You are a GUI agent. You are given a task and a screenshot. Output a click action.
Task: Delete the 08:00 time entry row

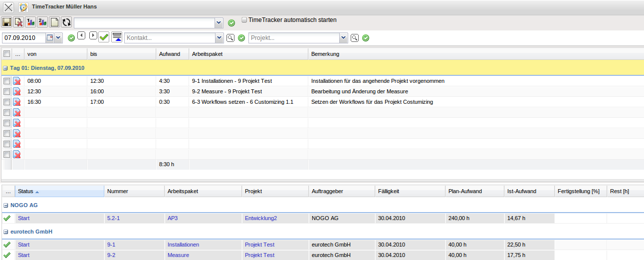17,81
